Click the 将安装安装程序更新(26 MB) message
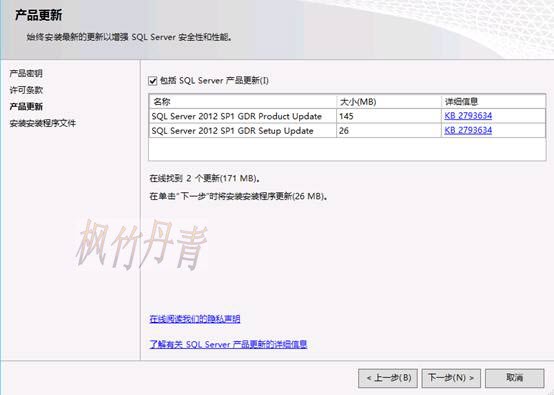 point(238,196)
